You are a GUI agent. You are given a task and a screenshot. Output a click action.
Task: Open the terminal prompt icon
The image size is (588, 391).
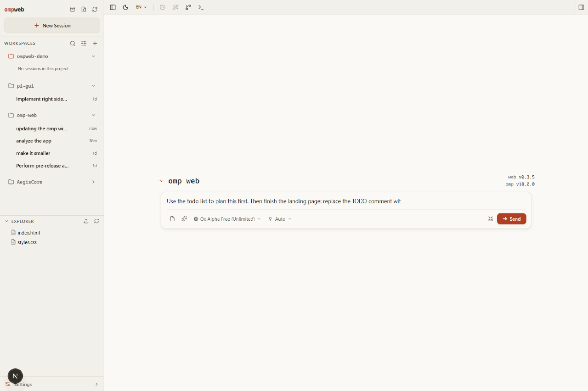pyautogui.click(x=201, y=7)
